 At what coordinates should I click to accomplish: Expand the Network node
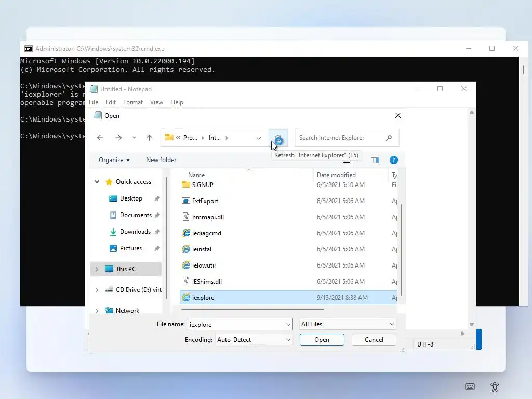tap(97, 311)
